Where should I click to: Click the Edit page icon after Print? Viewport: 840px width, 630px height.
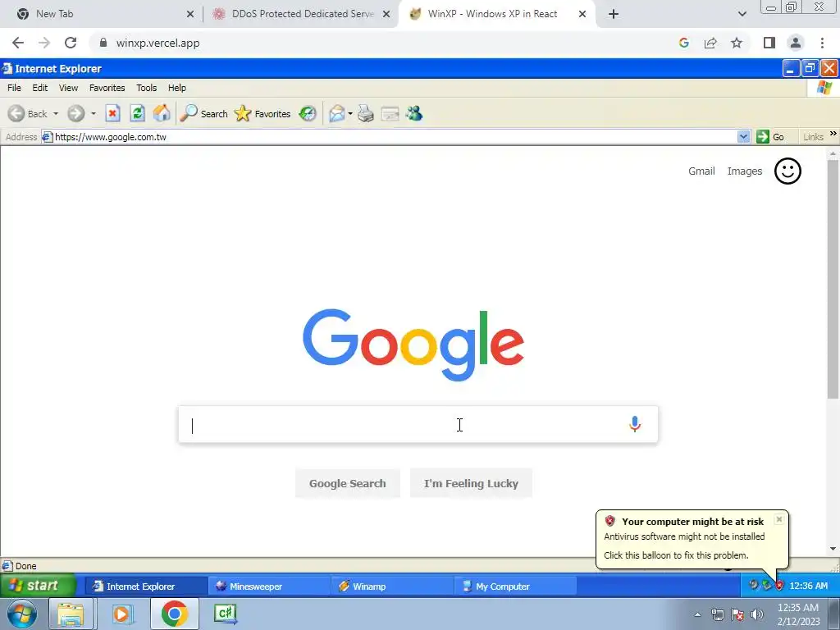click(x=390, y=113)
